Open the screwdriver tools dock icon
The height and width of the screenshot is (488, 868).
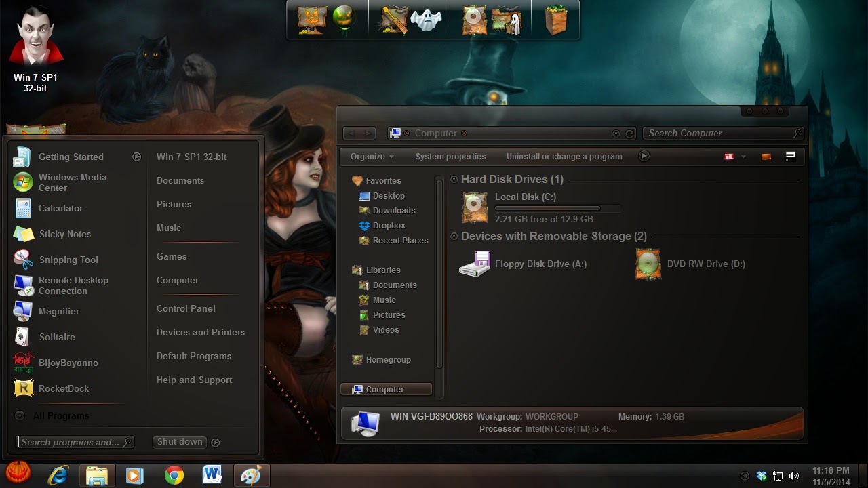point(393,20)
